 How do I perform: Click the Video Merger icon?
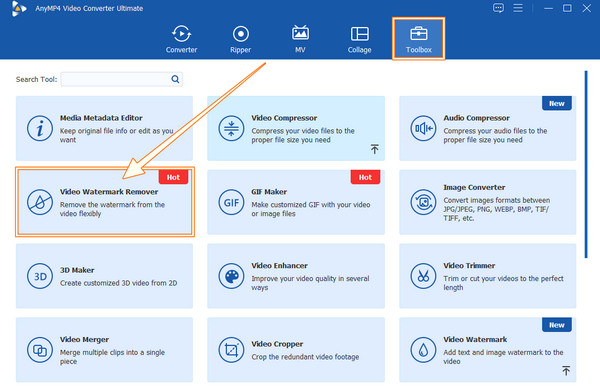coord(40,350)
